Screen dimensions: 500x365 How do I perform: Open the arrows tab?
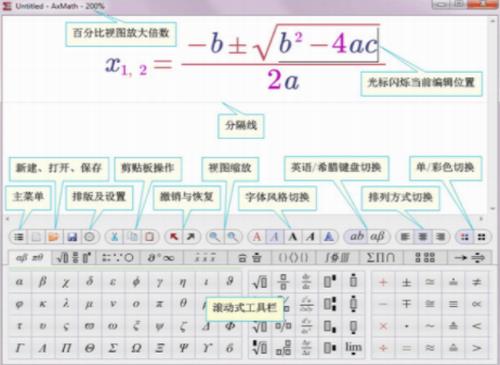(x=469, y=258)
